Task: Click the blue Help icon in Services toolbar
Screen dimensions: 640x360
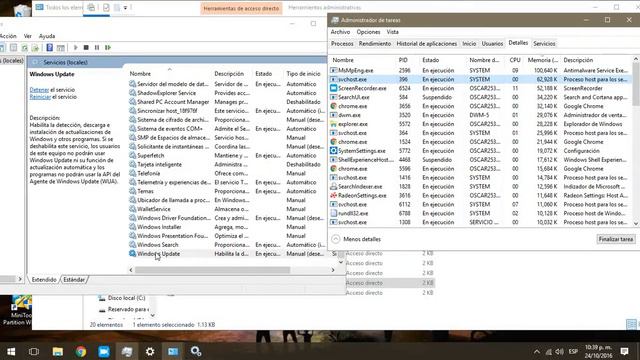Action: [49, 48]
